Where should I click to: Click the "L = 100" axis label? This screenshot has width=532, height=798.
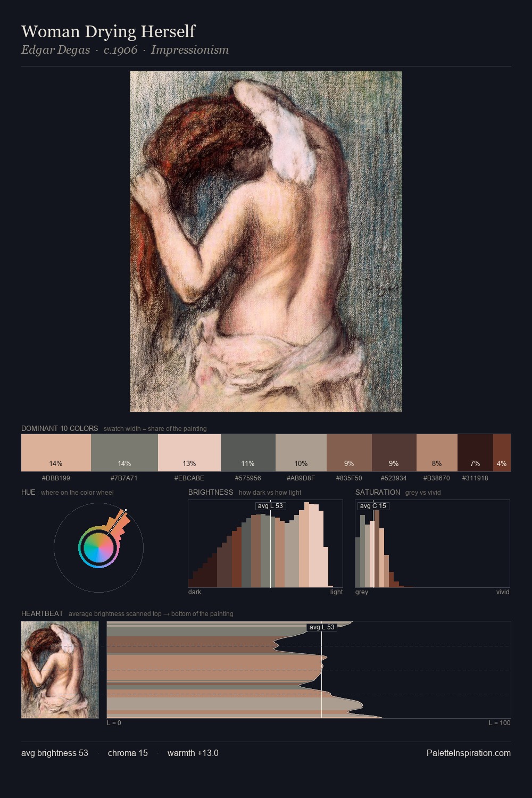click(x=500, y=723)
